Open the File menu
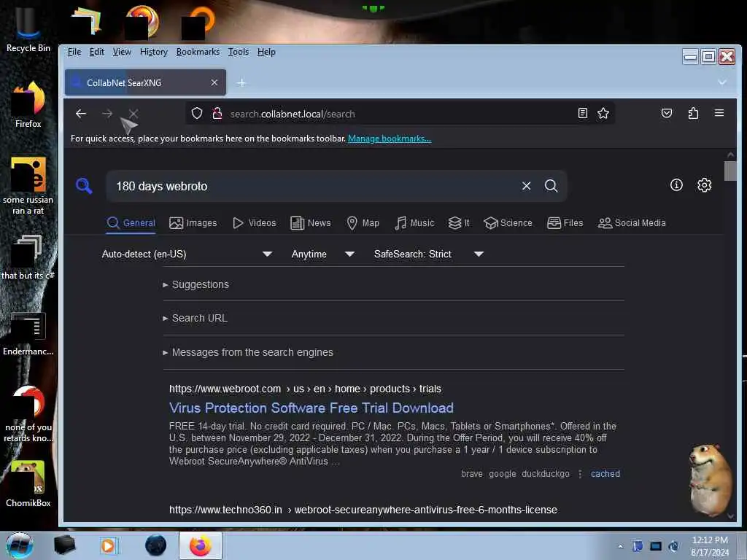 [x=74, y=52]
